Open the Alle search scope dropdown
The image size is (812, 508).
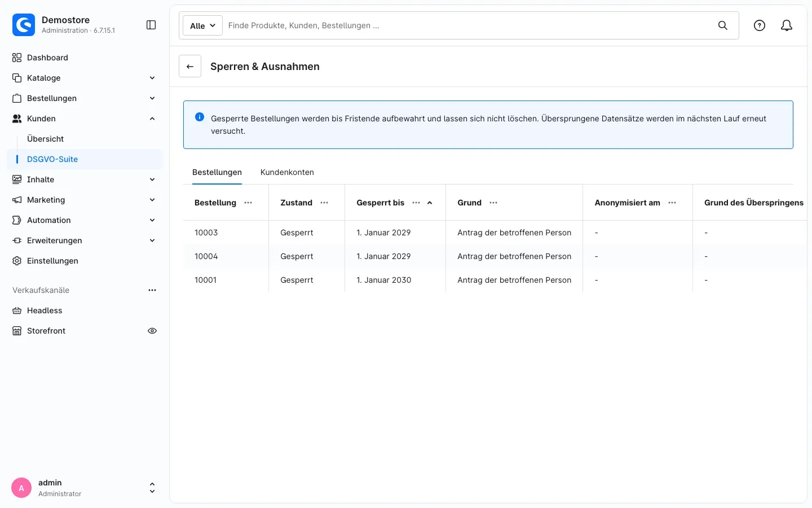pos(202,25)
